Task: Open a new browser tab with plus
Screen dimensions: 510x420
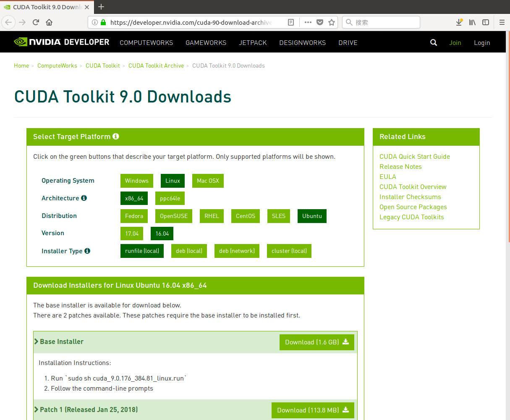Action: (101, 7)
